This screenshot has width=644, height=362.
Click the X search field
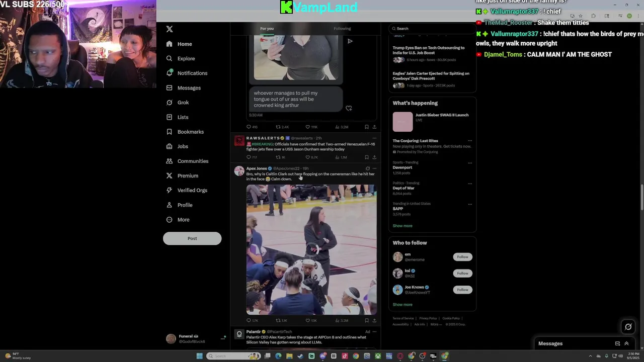click(x=432, y=29)
